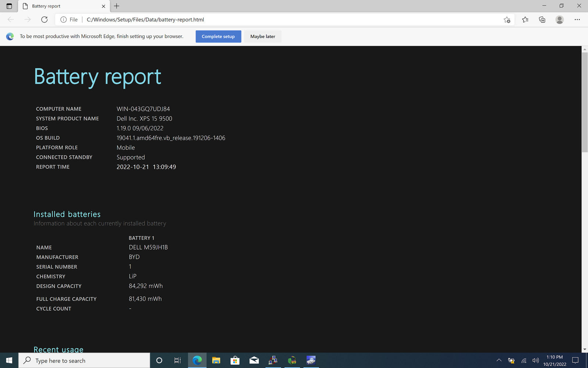Click the File info icon in address bar
Screen dimensions: 588x368
point(64,20)
